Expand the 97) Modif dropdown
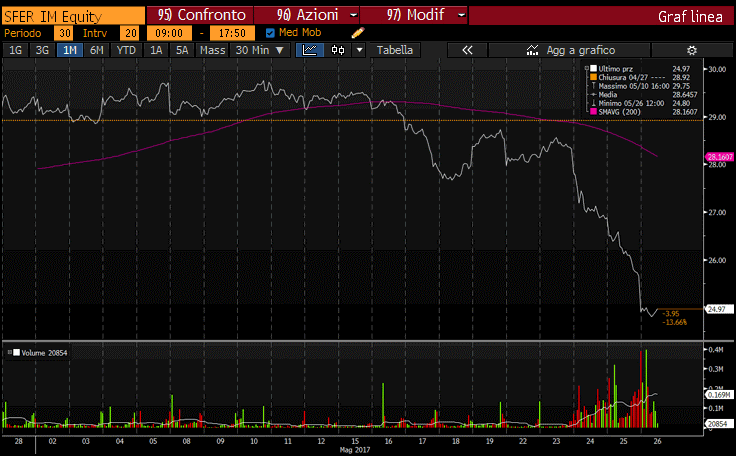 (x=460, y=16)
